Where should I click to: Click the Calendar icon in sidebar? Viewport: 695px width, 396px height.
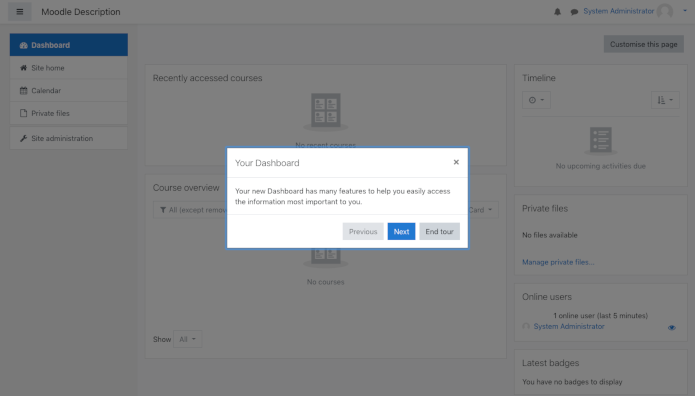click(23, 90)
